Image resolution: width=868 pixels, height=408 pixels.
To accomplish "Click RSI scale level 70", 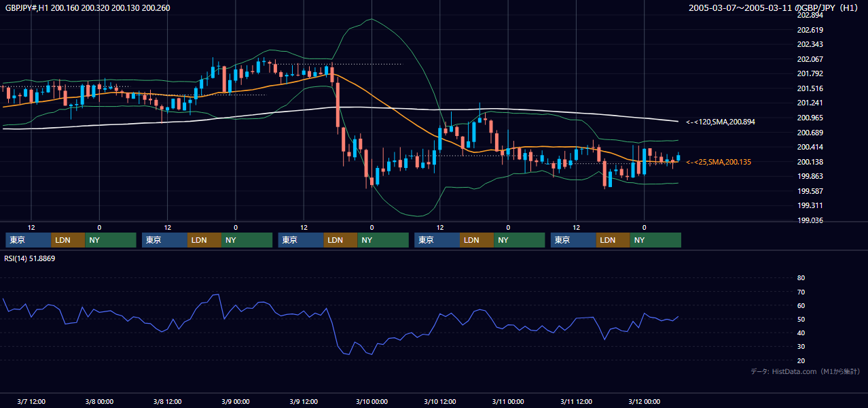I will point(801,292).
